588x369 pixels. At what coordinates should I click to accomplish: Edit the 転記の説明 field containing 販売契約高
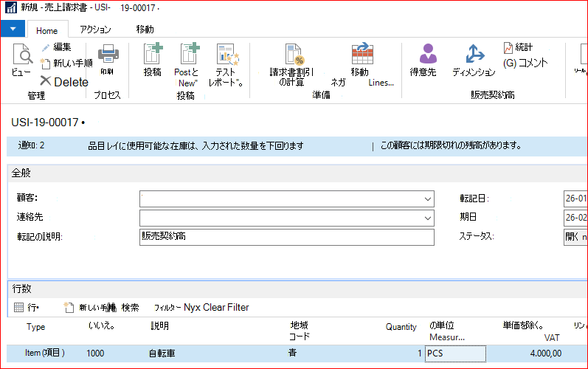(x=287, y=237)
